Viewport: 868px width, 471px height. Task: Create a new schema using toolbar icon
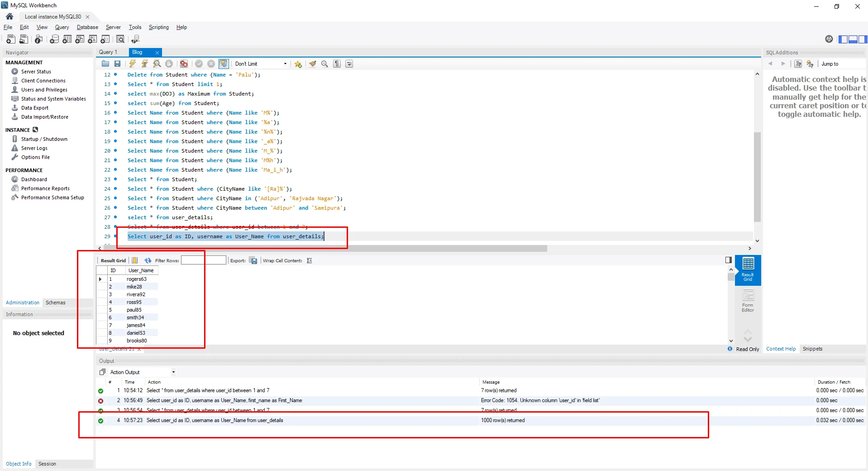54,39
